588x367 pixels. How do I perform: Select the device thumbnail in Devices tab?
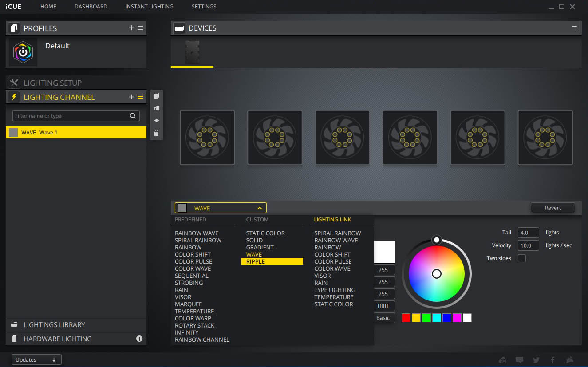click(192, 52)
